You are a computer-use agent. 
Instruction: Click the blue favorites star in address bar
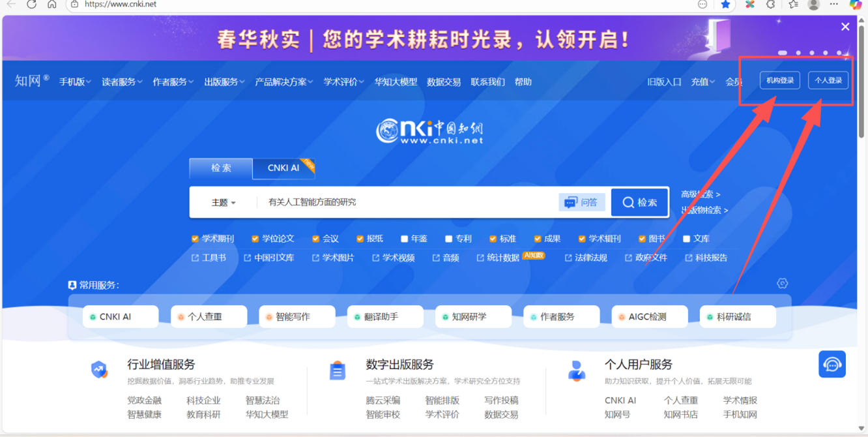pyautogui.click(x=725, y=5)
